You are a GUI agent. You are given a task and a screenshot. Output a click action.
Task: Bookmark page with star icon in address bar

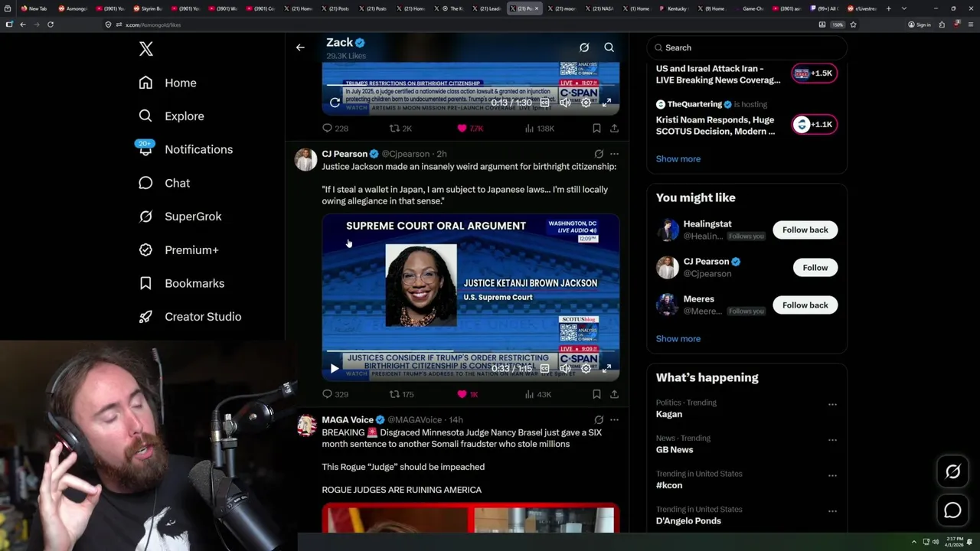[x=853, y=24]
